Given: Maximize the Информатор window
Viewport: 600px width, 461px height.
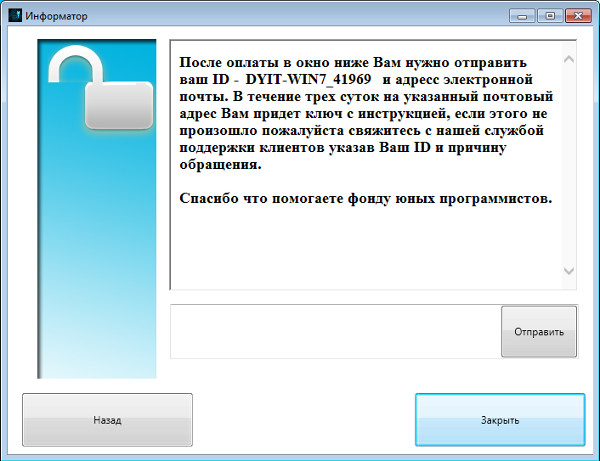Looking at the screenshot, I should pyautogui.click(x=548, y=15).
